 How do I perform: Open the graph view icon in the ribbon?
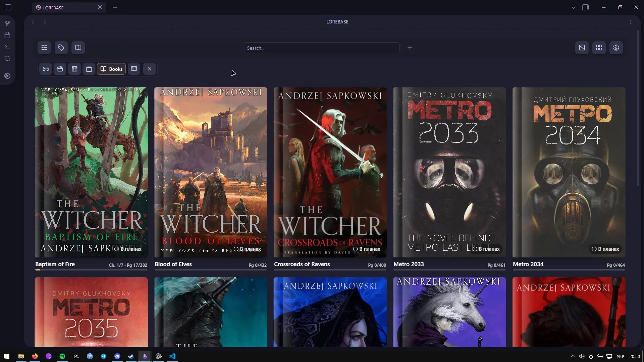tap(7, 23)
